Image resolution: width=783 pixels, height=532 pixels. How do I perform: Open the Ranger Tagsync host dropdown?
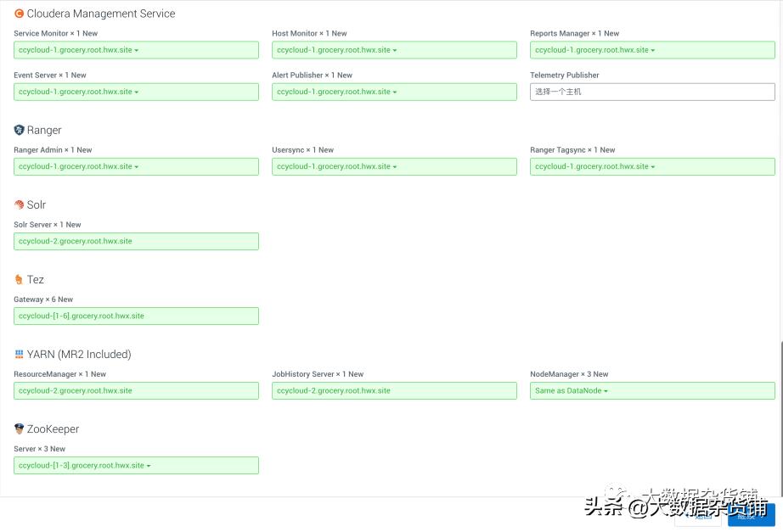pyautogui.click(x=652, y=166)
